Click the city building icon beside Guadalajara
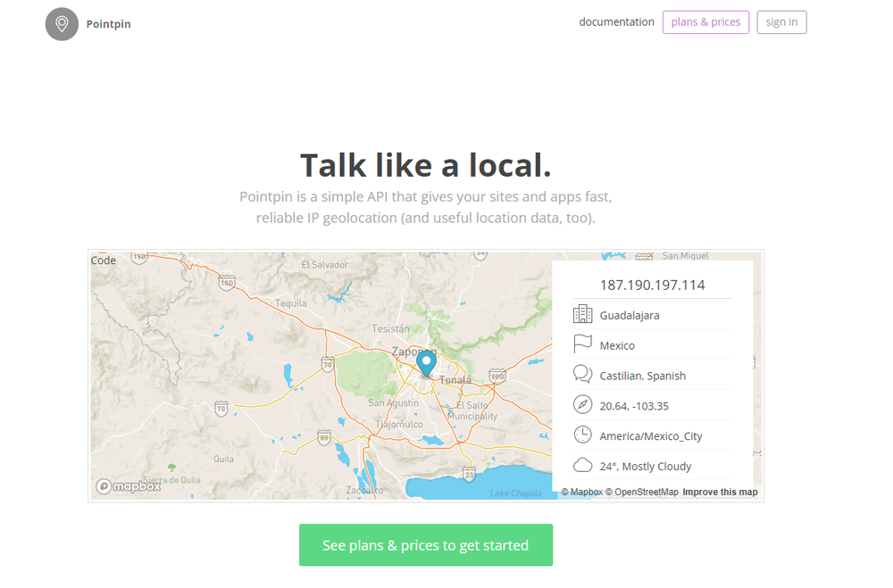 point(582,314)
